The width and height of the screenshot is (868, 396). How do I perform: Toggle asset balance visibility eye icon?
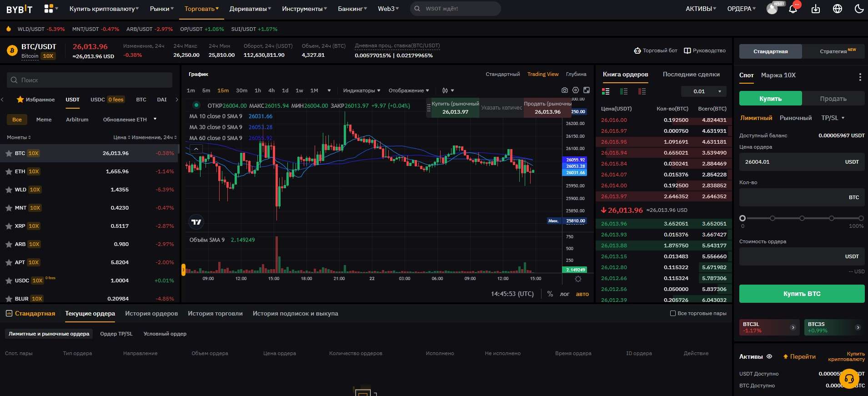click(769, 356)
